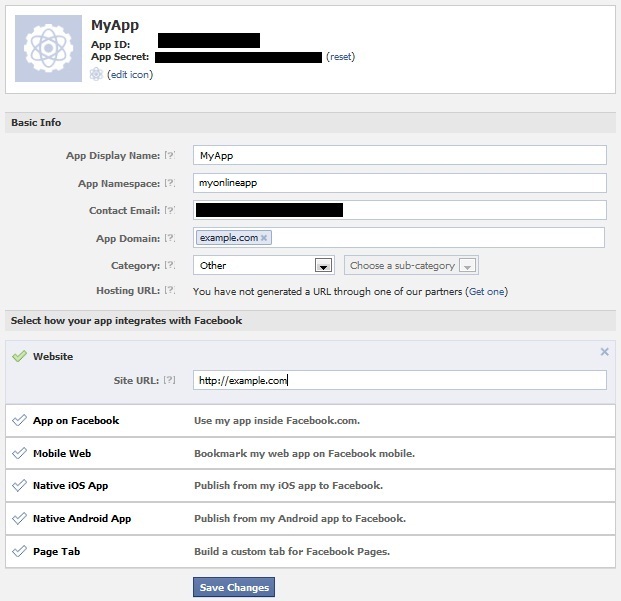Click 'Use my app inside Facebook.com.' text
Screen dimensions: 621x601
click(277, 420)
